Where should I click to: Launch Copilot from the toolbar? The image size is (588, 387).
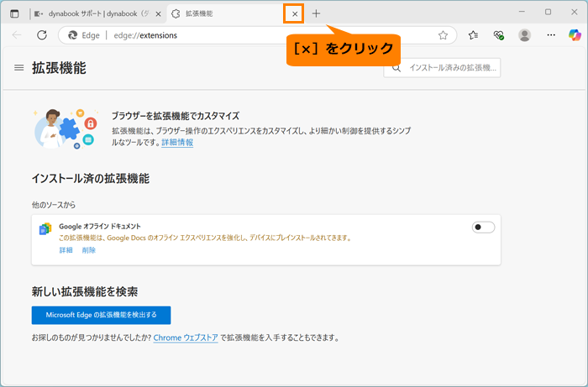575,35
